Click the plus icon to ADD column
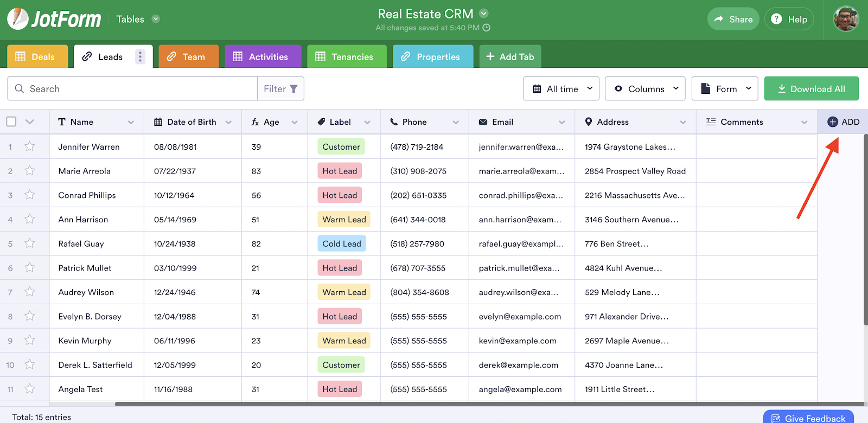The height and width of the screenshot is (423, 868). tap(833, 122)
